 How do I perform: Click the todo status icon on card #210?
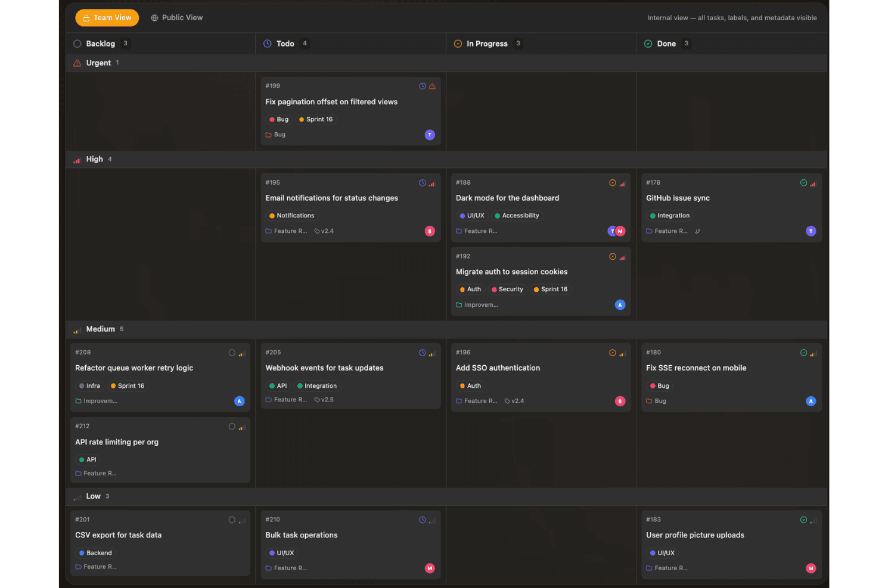(x=423, y=520)
